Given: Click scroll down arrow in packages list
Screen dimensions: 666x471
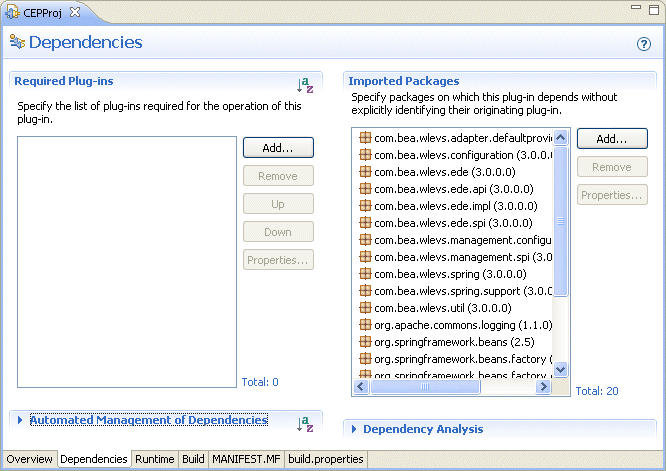Looking at the screenshot, I should click(560, 369).
